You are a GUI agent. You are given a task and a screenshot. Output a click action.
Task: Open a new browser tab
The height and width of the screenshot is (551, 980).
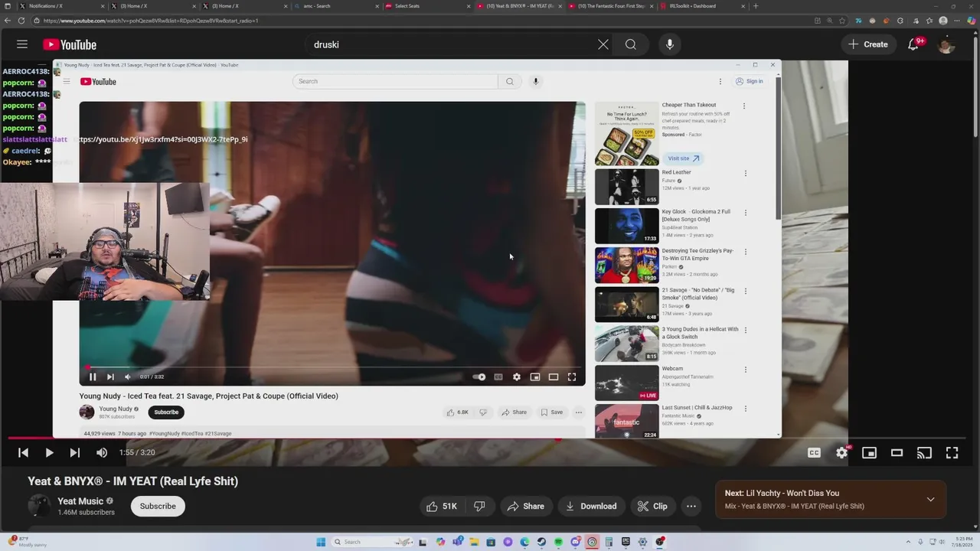tap(756, 6)
